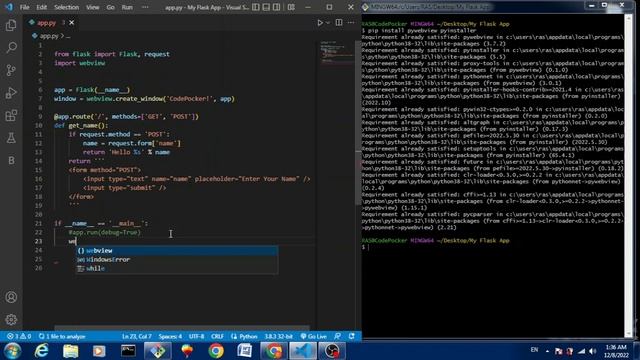
Task: Click EN language indicator in tray
Action: click(534, 350)
